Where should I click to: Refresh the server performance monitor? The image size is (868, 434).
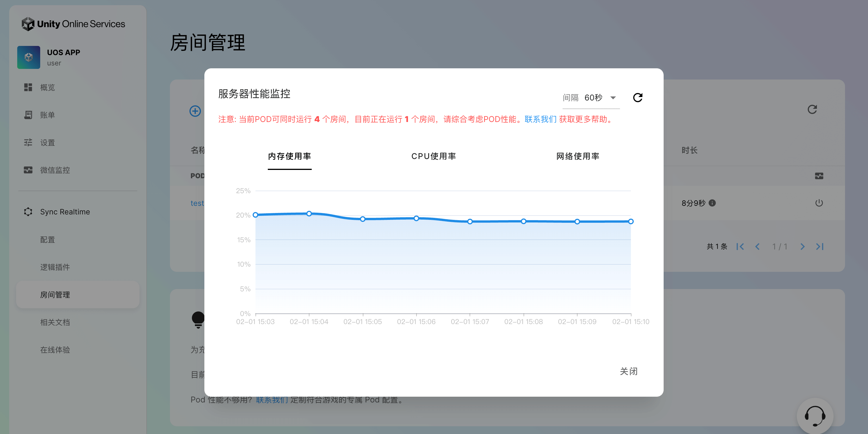click(638, 98)
